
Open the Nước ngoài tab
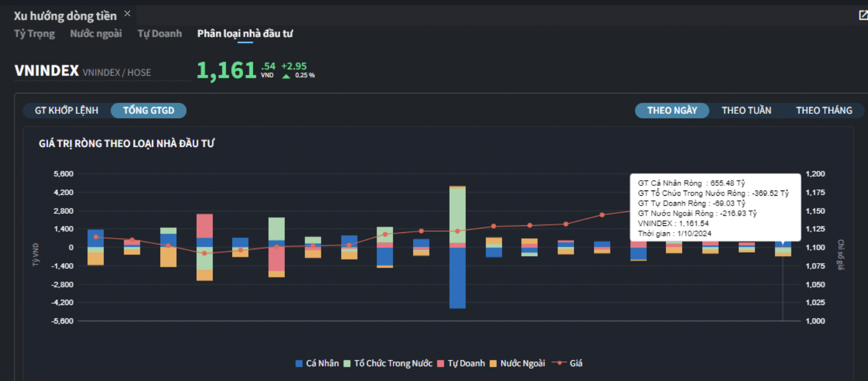[96, 34]
